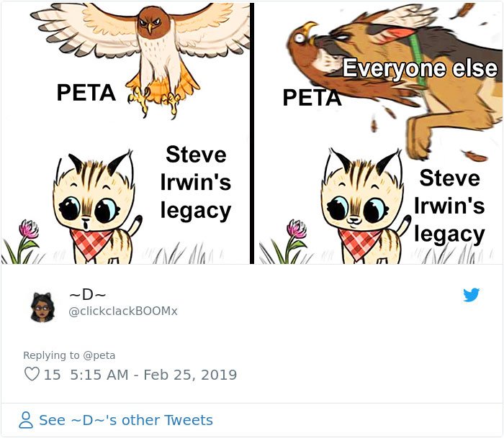Viewport: 504px width, 438px height.
Task: Open the 5:15 AM - Feb 25, 2019 timestamp
Action: click(x=153, y=375)
